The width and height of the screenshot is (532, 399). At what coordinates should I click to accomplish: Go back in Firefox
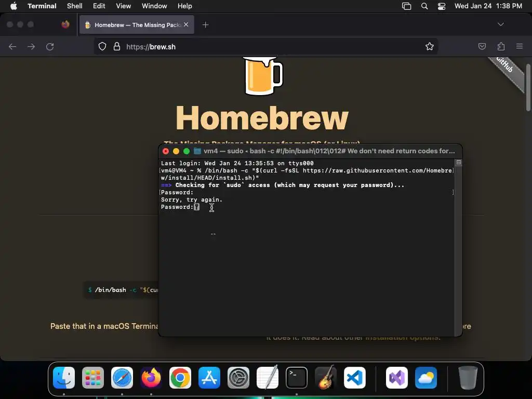(12, 47)
